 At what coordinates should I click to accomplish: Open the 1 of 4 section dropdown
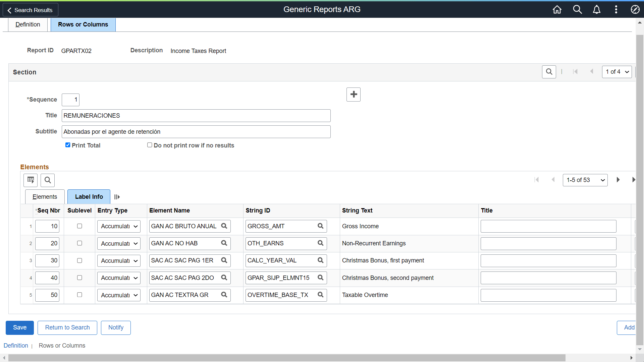point(617,72)
